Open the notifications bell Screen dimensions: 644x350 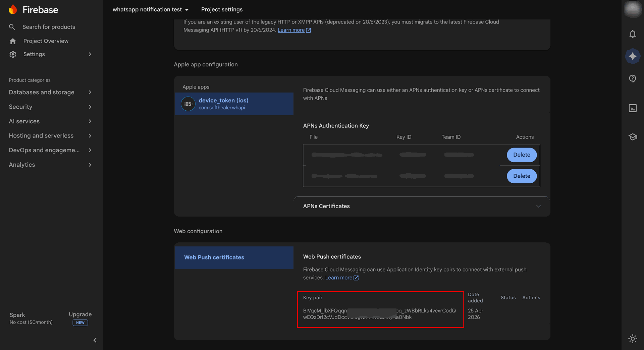coord(633,34)
